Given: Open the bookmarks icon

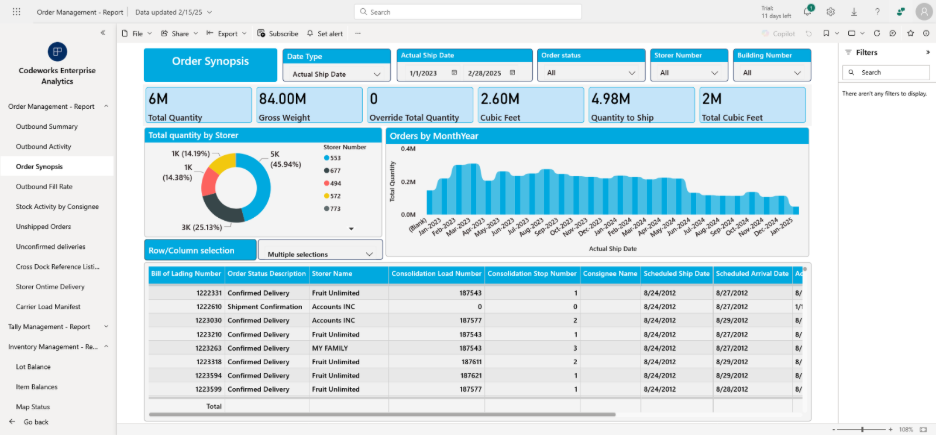Looking at the screenshot, I should pos(826,33).
